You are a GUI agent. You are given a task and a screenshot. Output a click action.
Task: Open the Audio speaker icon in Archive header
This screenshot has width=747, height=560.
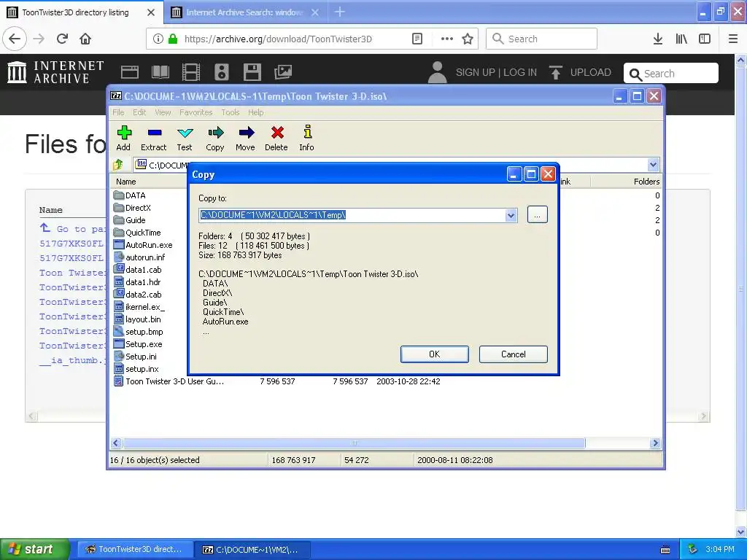pyautogui.click(x=222, y=72)
